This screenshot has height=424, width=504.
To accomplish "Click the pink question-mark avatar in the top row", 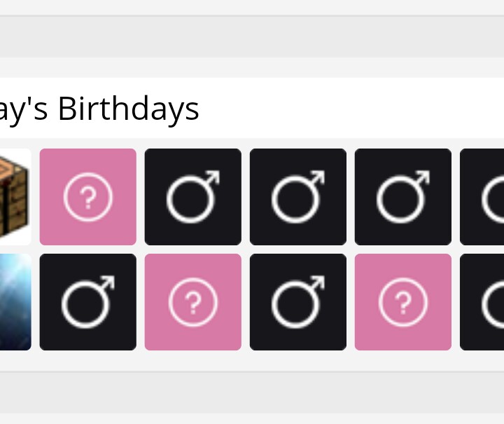I will pos(87,196).
